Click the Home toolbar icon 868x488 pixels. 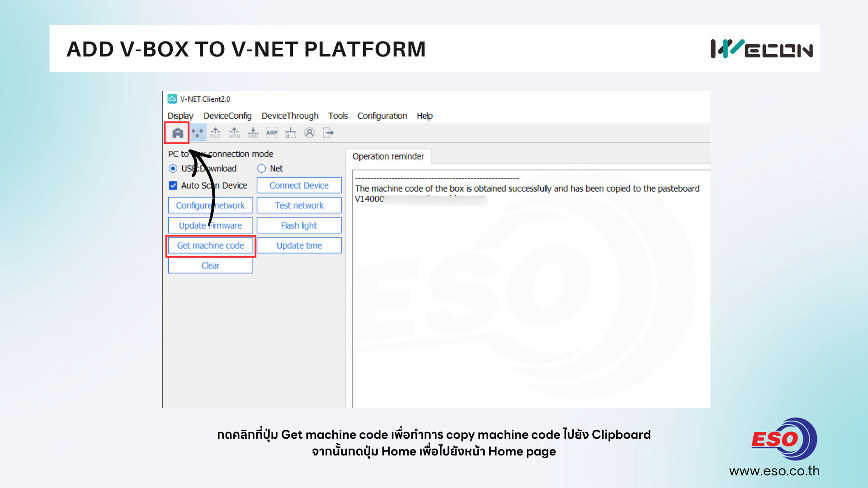click(x=178, y=133)
